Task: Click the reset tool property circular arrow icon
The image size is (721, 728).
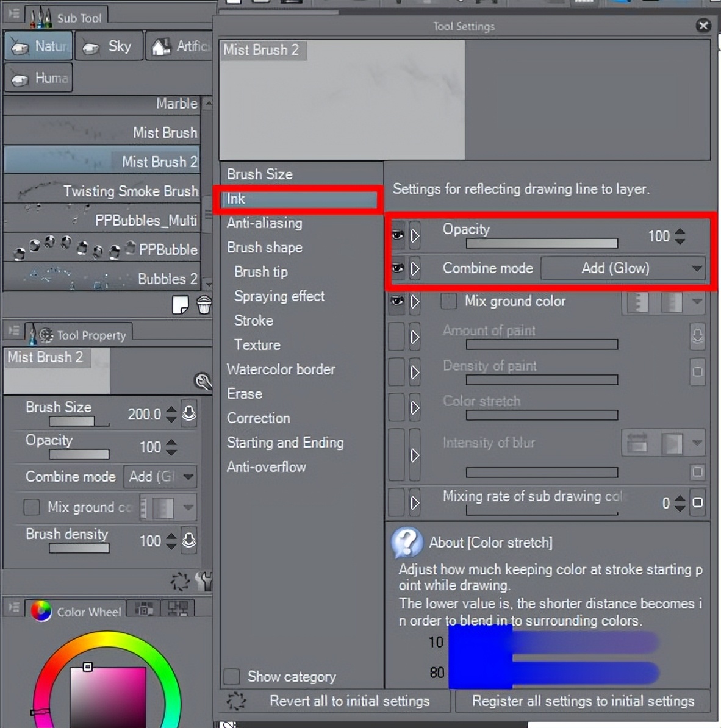Action: point(181,581)
